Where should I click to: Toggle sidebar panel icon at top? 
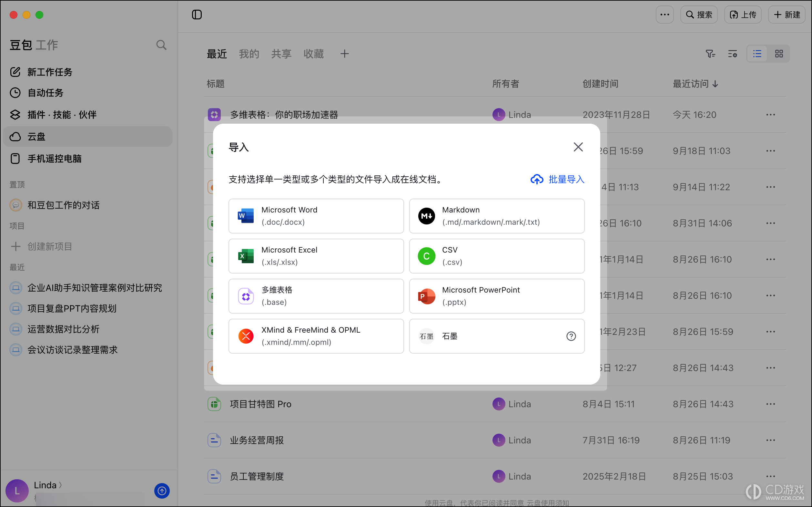197,15
